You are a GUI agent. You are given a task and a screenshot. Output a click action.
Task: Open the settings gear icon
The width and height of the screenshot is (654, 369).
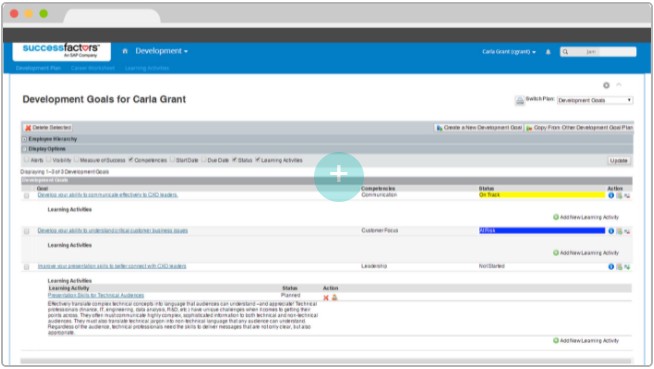606,85
